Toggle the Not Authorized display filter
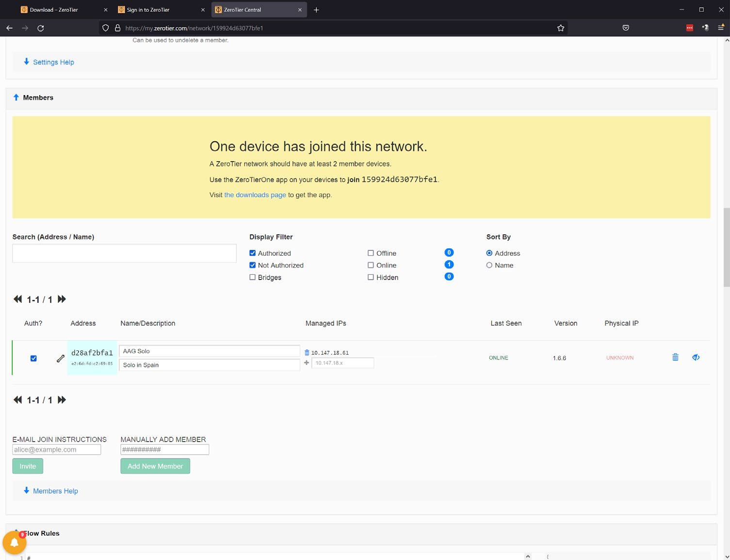This screenshot has height=560, width=730. coord(252,265)
